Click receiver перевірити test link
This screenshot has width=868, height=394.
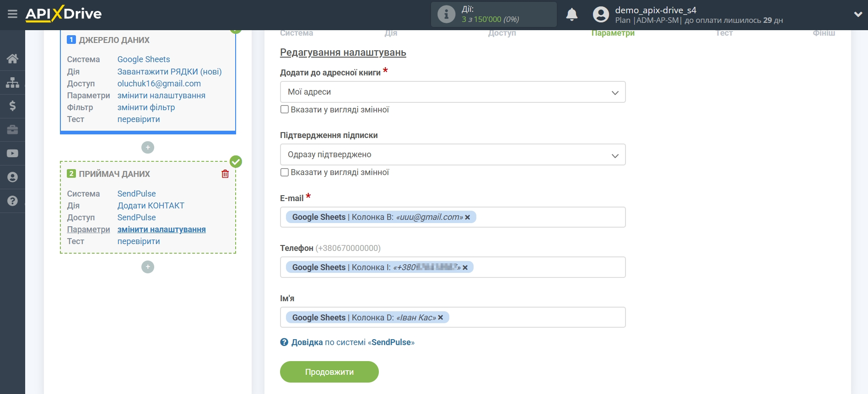(x=139, y=241)
